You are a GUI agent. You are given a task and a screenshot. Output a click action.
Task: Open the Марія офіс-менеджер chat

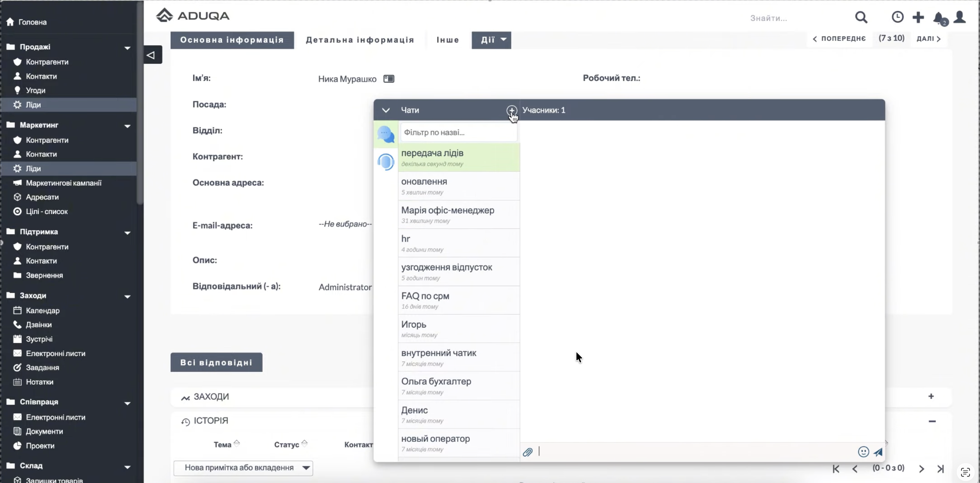coord(459,215)
